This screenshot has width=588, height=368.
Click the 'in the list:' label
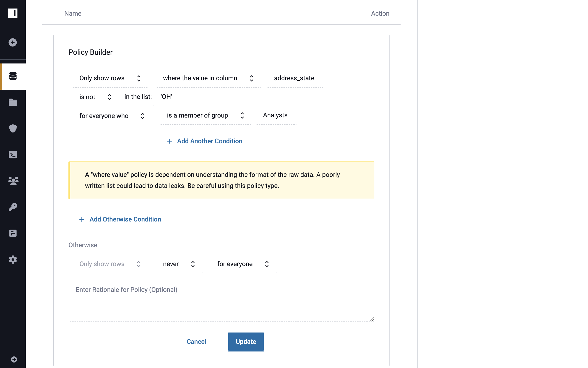(138, 97)
